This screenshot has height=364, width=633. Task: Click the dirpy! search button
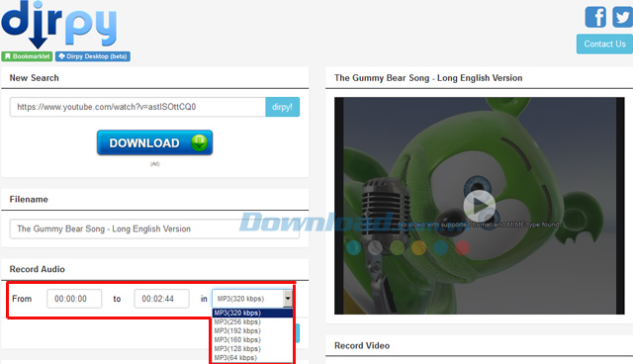[x=283, y=107]
